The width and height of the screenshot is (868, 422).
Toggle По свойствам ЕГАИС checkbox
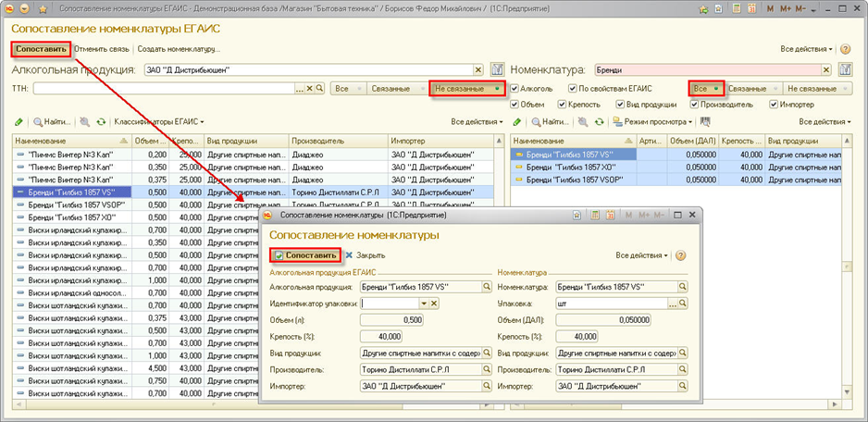[x=573, y=89]
